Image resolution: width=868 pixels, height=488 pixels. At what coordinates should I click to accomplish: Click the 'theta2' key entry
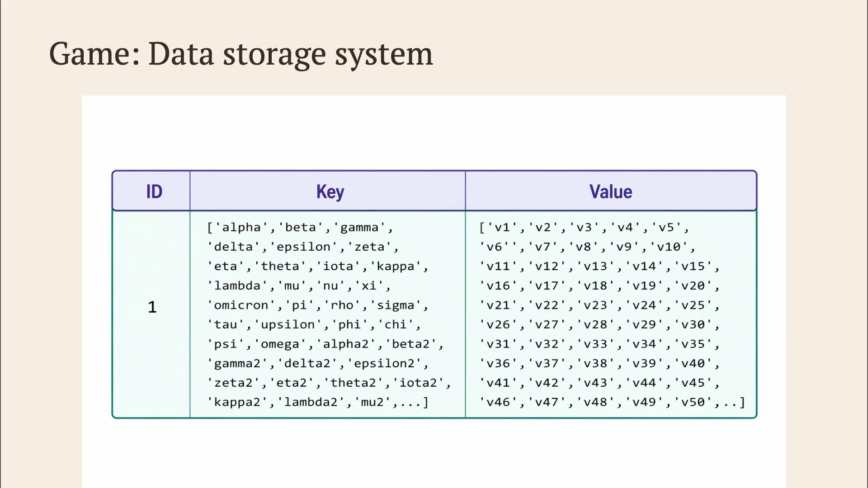coord(353,383)
